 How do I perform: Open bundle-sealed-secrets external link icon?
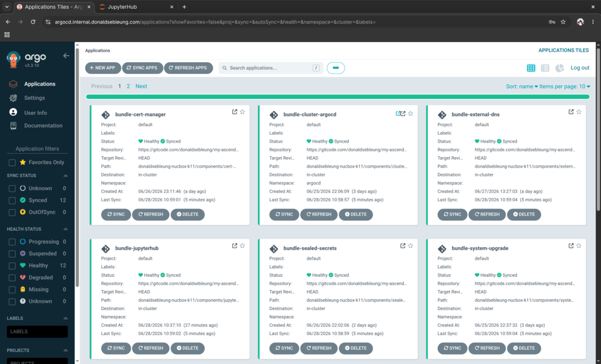[x=403, y=246]
